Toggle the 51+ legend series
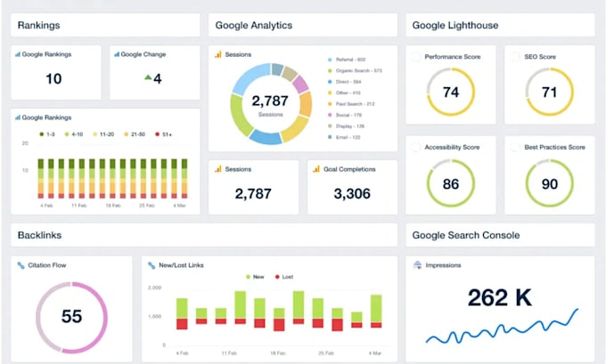 163,134
